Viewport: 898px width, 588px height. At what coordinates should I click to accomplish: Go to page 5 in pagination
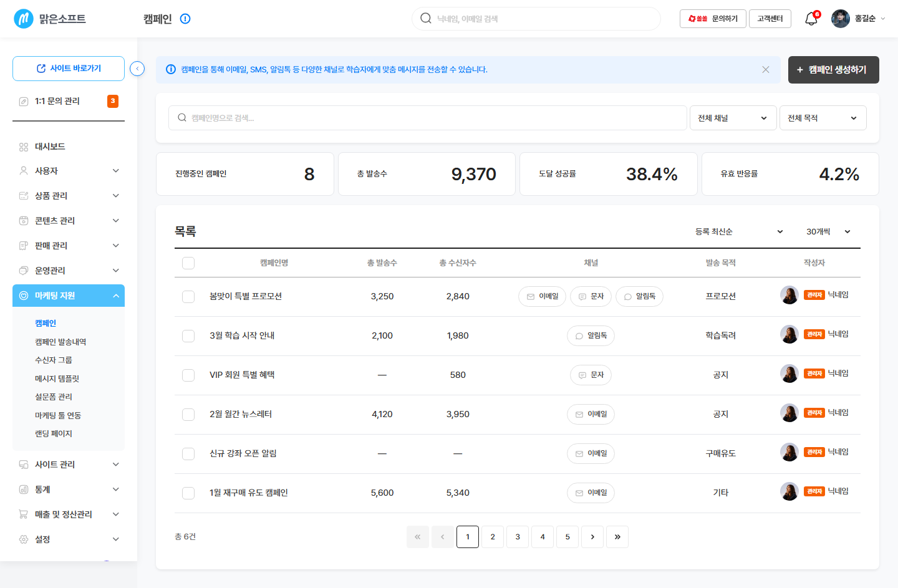point(567,537)
